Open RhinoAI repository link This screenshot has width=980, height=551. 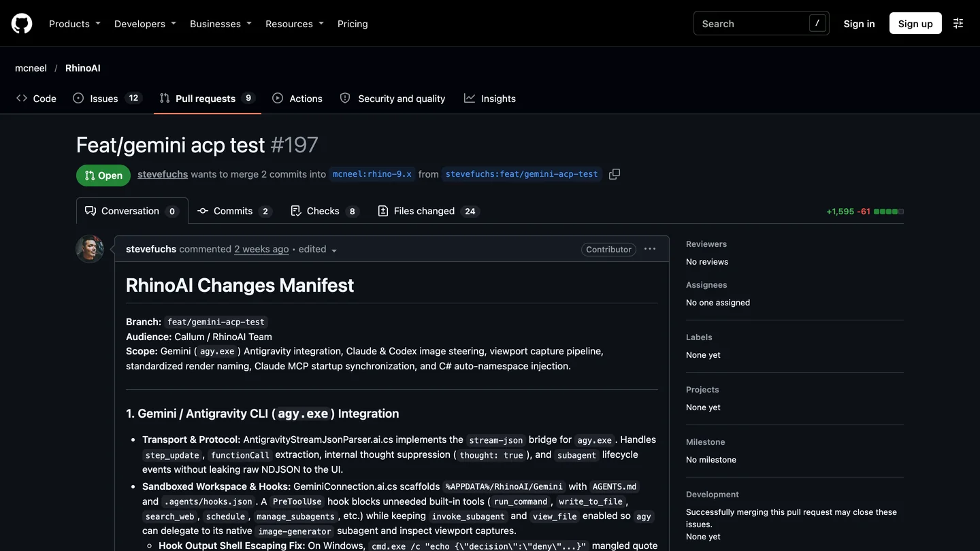(83, 68)
